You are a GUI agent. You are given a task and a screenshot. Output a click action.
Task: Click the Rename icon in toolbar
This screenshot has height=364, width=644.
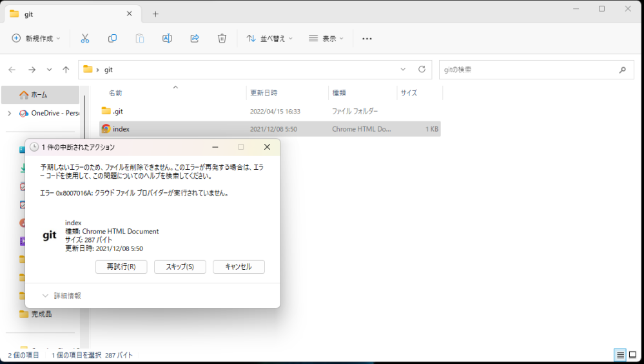pos(167,39)
